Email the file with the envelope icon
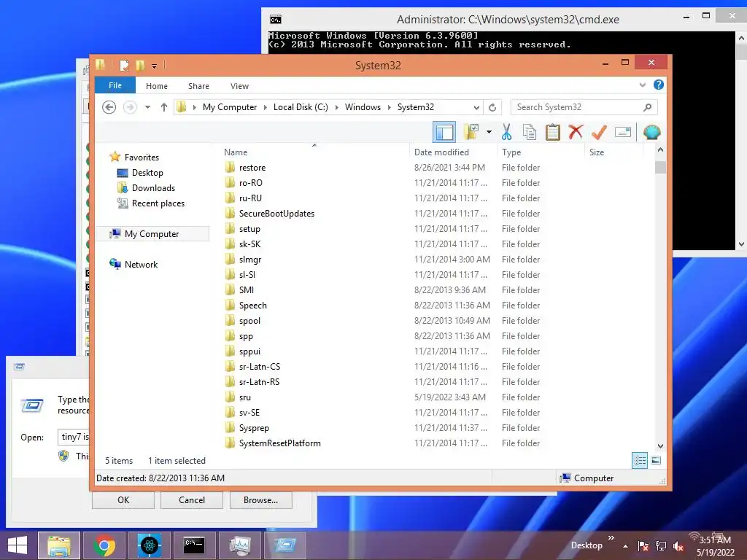The image size is (747, 560). tap(623, 132)
